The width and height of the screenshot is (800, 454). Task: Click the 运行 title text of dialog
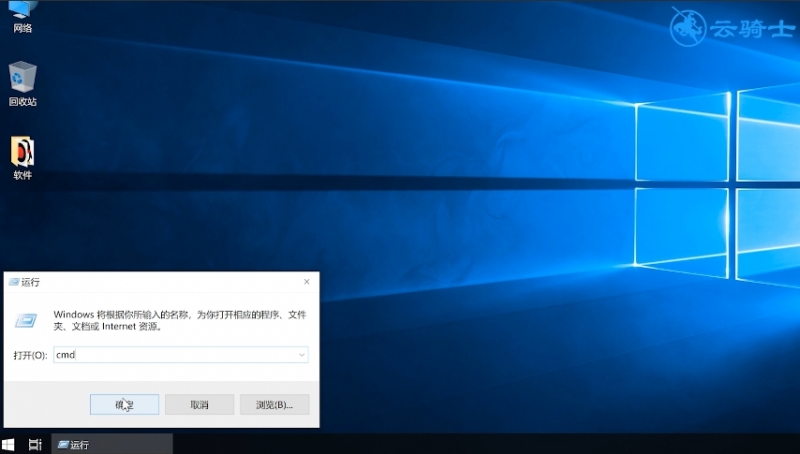pyautogui.click(x=30, y=282)
